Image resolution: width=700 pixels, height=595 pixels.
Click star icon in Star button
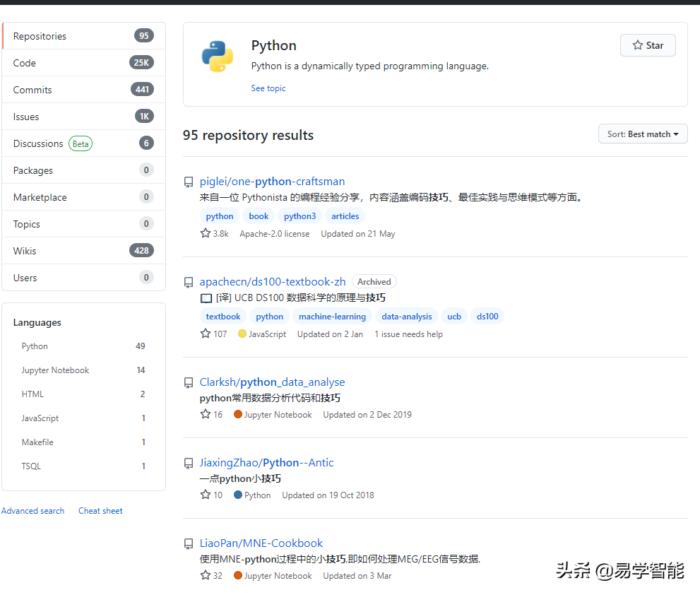pyautogui.click(x=638, y=45)
